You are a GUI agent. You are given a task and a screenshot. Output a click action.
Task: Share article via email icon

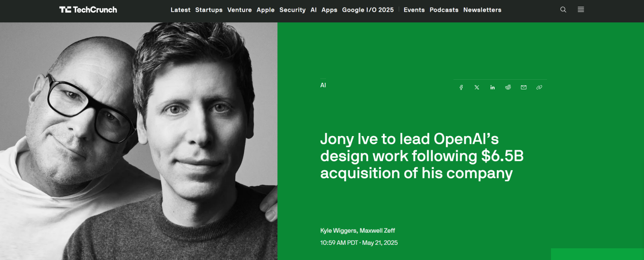pos(524,87)
